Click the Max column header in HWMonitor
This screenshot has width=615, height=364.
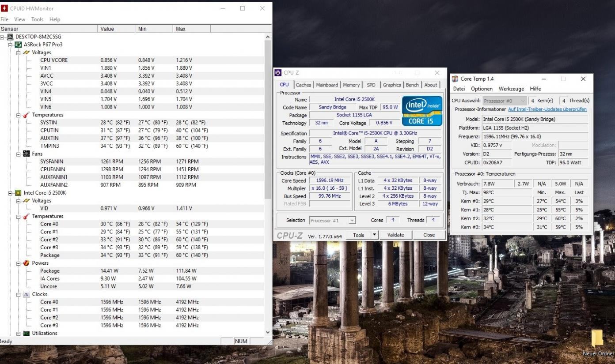pos(192,29)
